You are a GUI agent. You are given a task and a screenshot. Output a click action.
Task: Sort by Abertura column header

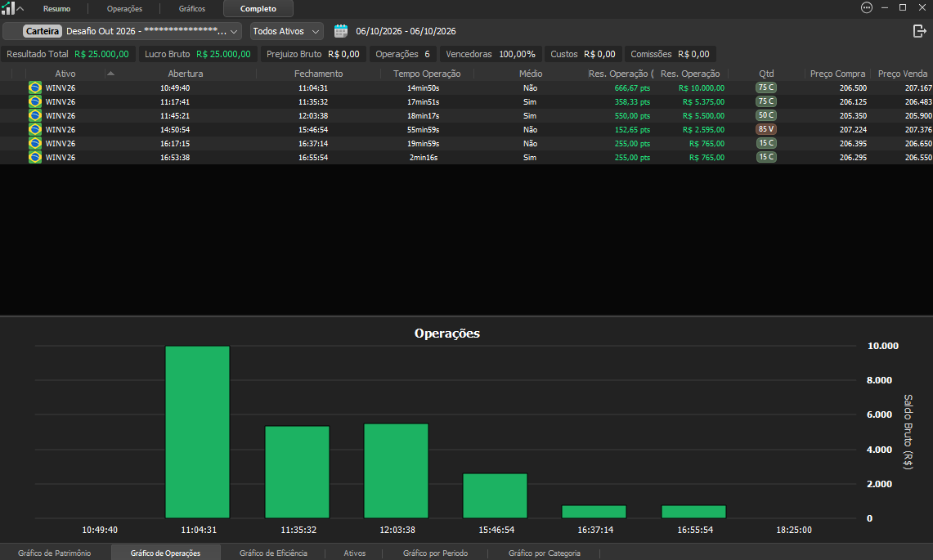(x=185, y=74)
